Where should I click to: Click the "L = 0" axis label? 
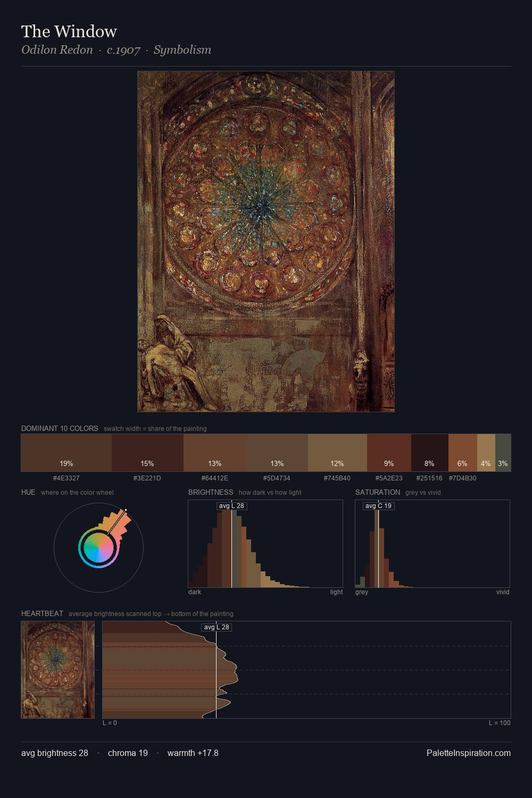tap(110, 723)
